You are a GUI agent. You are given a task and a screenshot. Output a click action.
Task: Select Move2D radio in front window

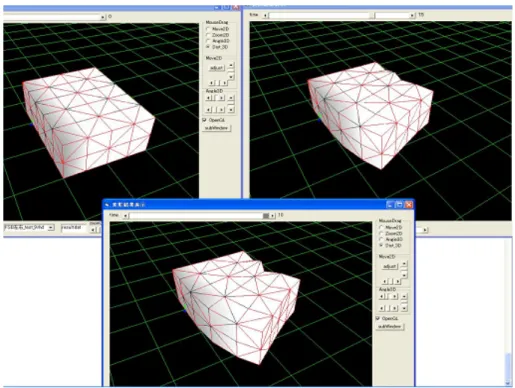(x=381, y=227)
